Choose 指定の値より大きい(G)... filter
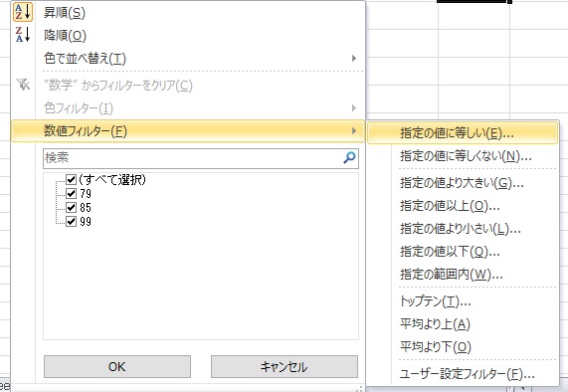This screenshot has height=392, width=568. pyautogui.click(x=463, y=183)
